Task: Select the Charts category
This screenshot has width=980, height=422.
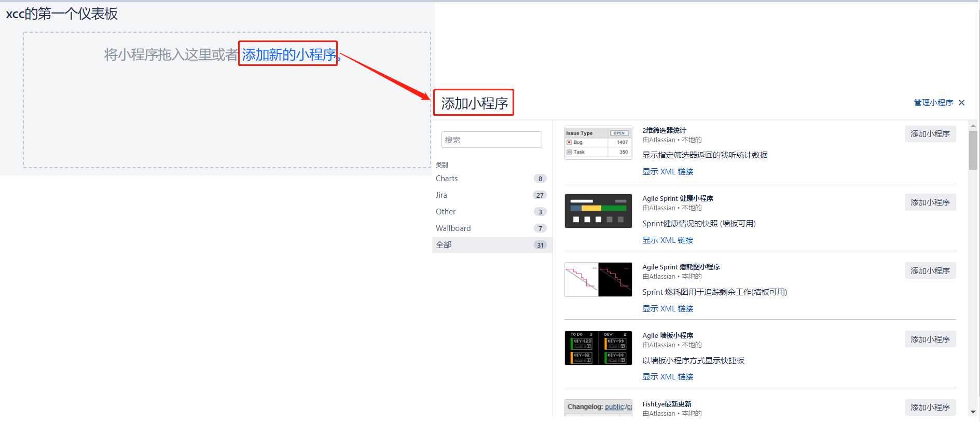Action: [492, 179]
